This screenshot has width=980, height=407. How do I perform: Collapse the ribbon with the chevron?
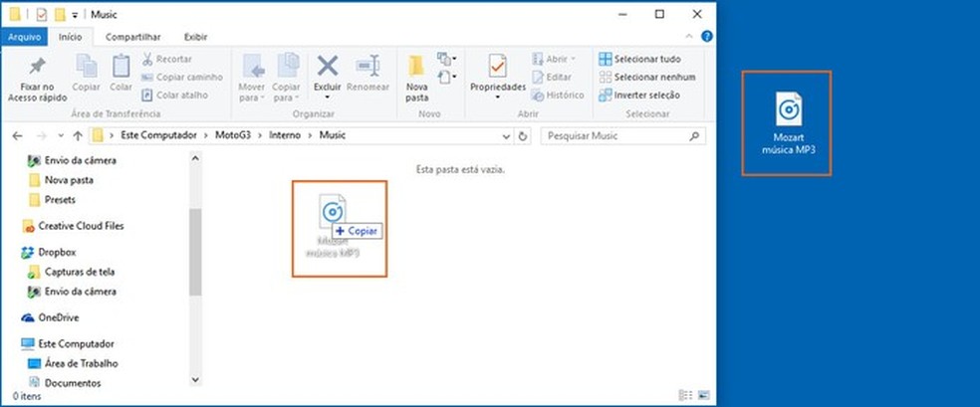pos(689,36)
